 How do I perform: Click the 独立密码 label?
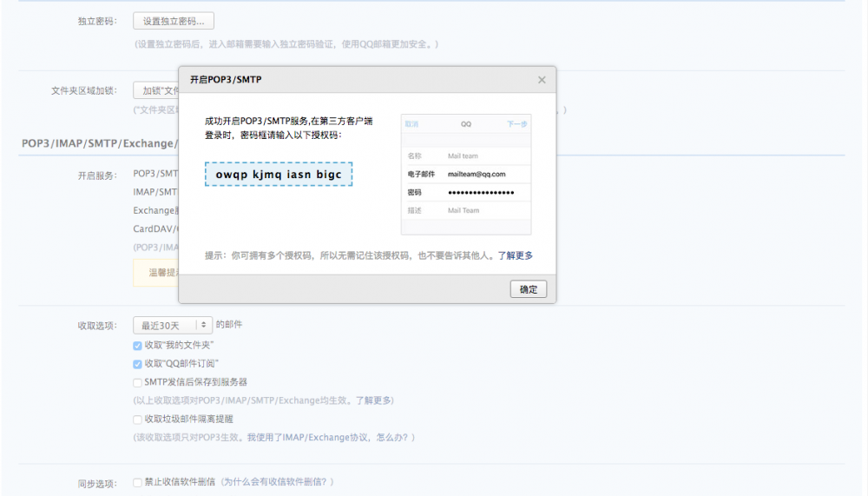(x=97, y=21)
